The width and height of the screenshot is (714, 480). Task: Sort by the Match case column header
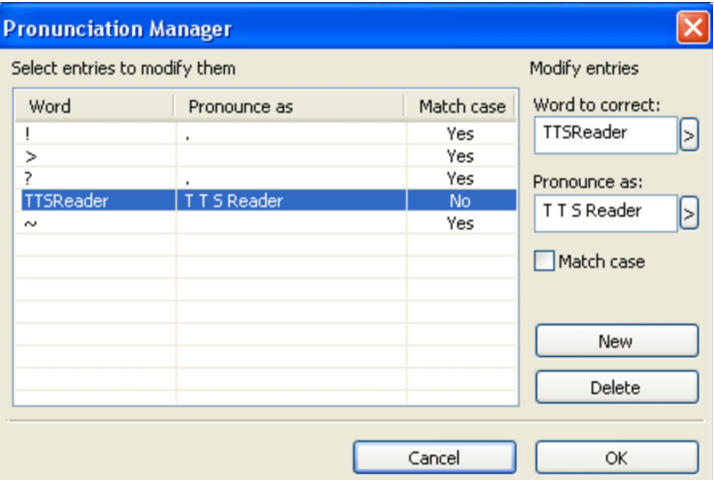pyautogui.click(x=460, y=106)
